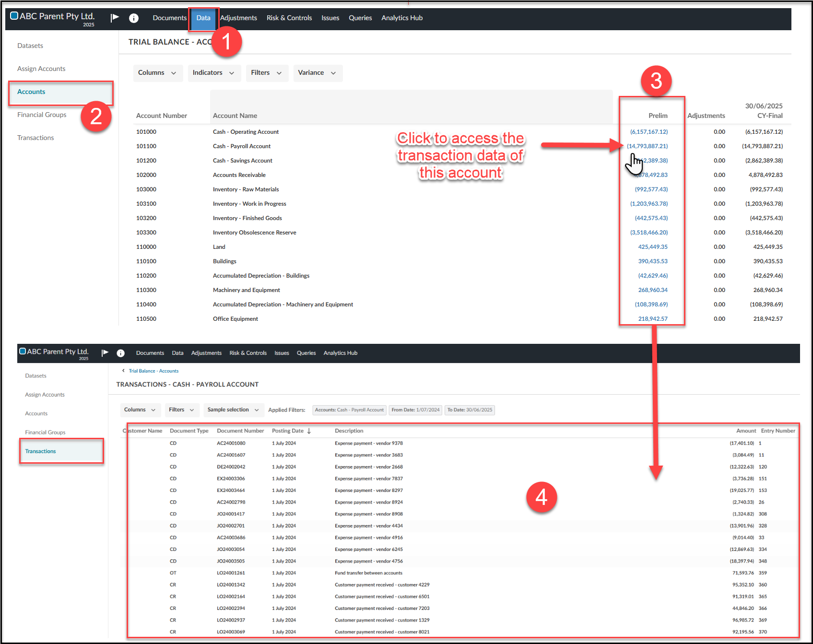This screenshot has width=813, height=644.
Task: Click the sort arrow next to Posting Date
Action: (x=309, y=431)
